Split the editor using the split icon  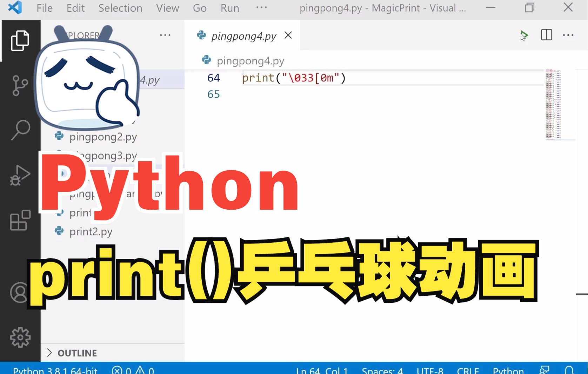point(546,35)
